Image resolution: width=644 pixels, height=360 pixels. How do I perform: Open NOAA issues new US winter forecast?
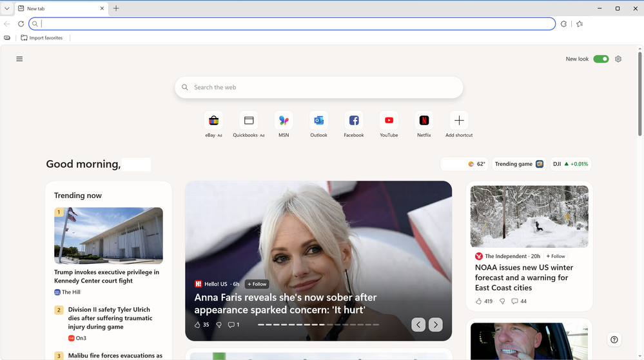[524, 277]
